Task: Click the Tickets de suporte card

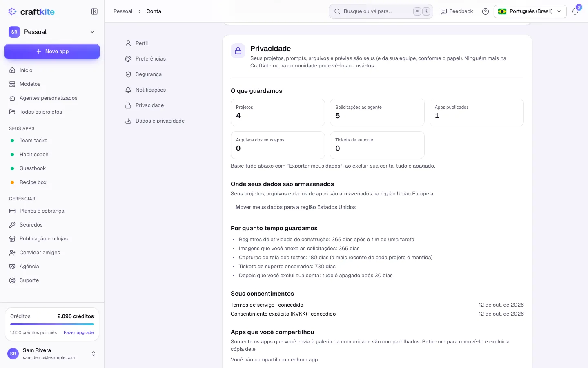Action: click(x=377, y=145)
